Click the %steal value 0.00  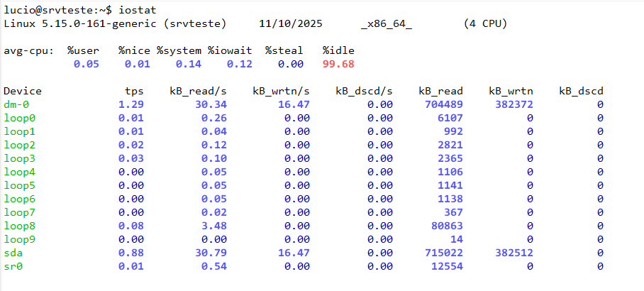(290, 64)
